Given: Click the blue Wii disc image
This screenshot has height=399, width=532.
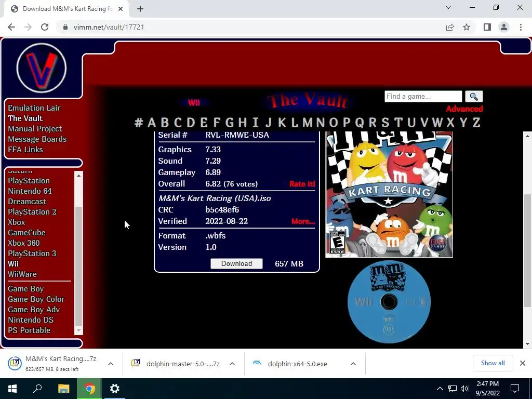Looking at the screenshot, I should click(389, 302).
